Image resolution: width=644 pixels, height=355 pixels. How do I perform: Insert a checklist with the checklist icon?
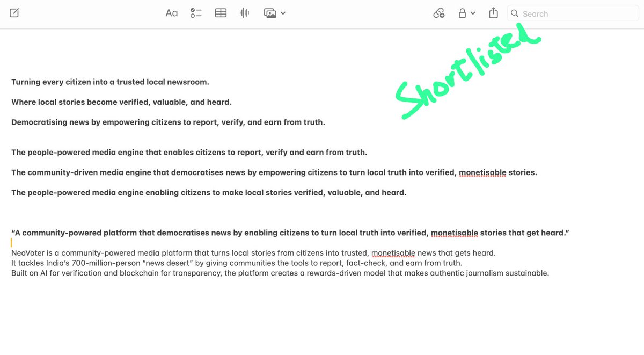pos(196,13)
